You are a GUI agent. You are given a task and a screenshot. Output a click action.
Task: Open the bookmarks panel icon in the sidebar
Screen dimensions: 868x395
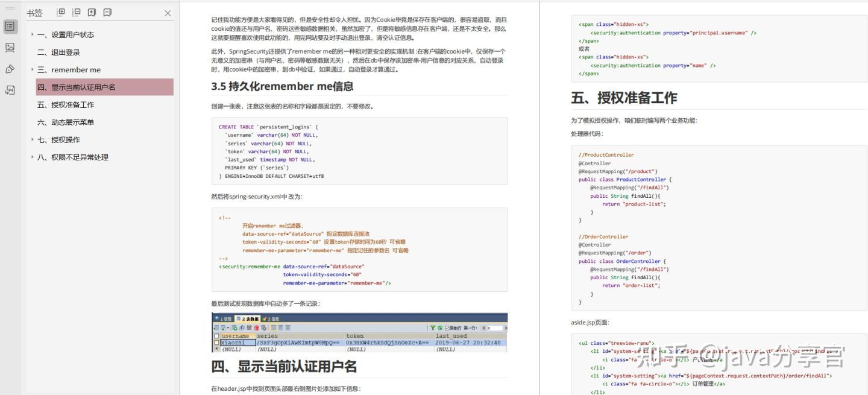(10, 25)
